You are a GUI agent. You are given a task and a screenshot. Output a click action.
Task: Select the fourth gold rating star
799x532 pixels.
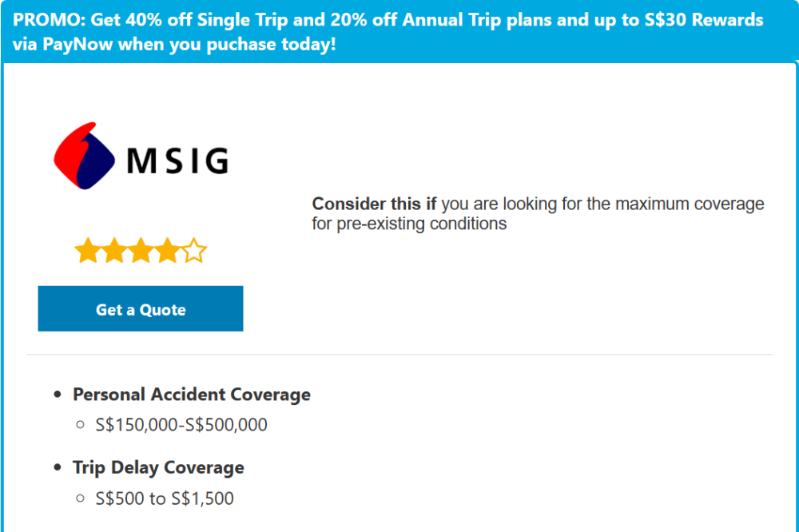tap(168, 252)
